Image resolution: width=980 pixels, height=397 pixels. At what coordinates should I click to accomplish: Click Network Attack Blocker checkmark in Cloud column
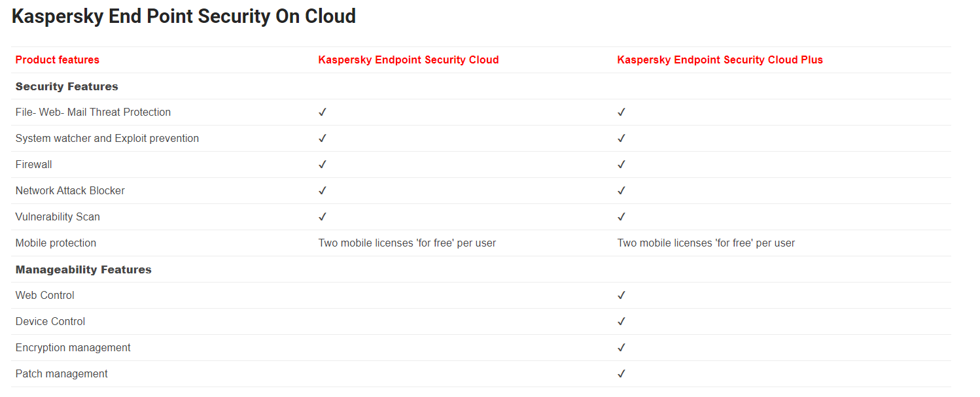pyautogui.click(x=323, y=190)
